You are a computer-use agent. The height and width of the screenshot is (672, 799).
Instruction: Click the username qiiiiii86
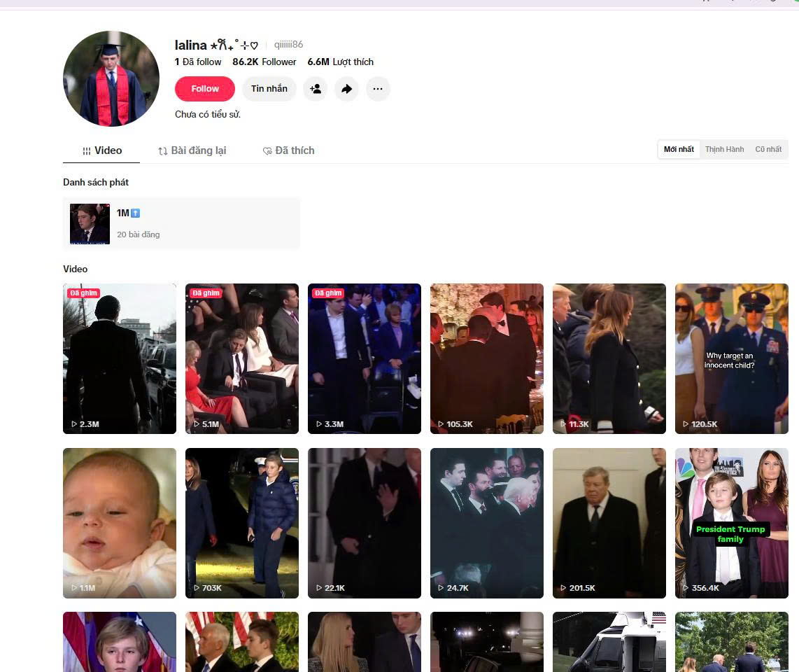[x=288, y=44]
